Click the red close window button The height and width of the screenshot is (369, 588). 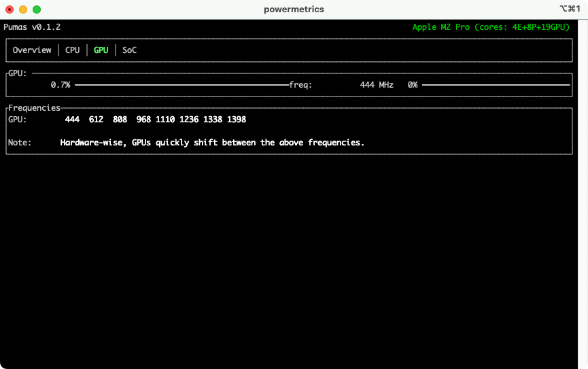click(10, 10)
